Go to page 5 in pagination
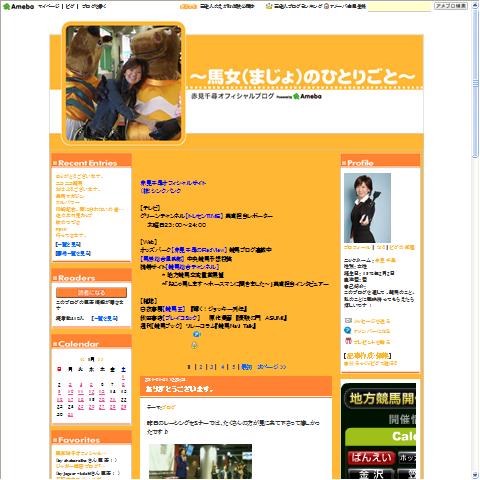 234,367
